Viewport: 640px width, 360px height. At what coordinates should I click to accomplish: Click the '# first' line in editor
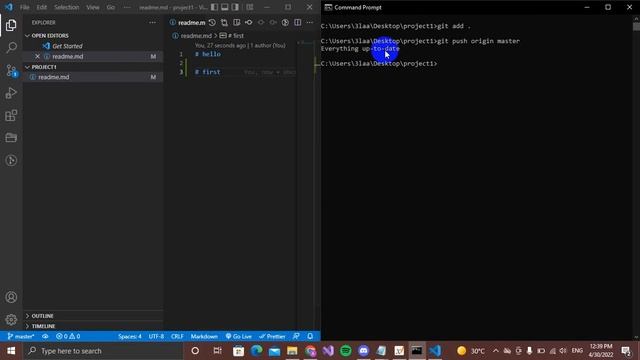(207, 72)
